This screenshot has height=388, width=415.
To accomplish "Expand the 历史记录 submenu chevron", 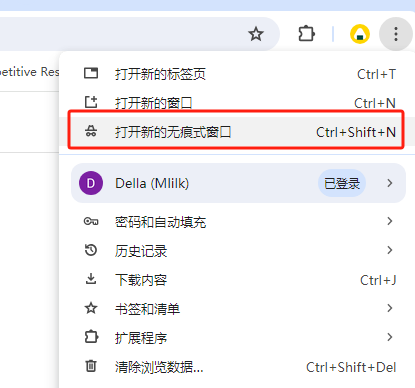I will 390,250.
